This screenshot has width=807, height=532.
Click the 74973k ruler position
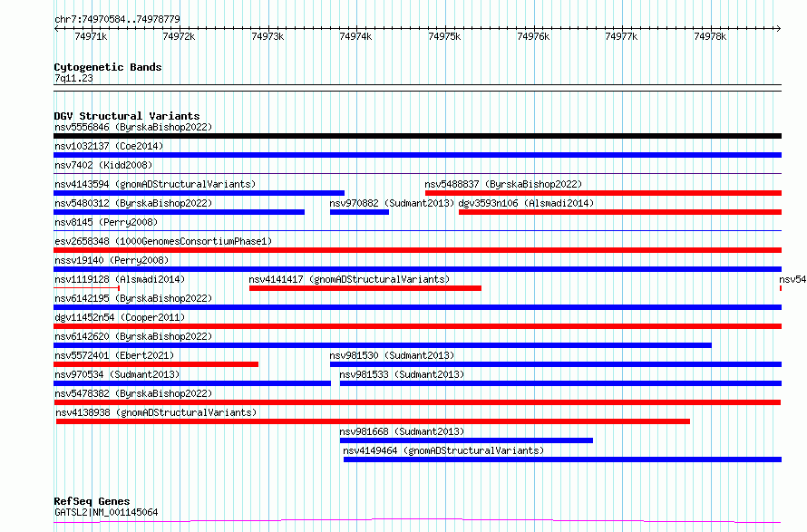267,36
